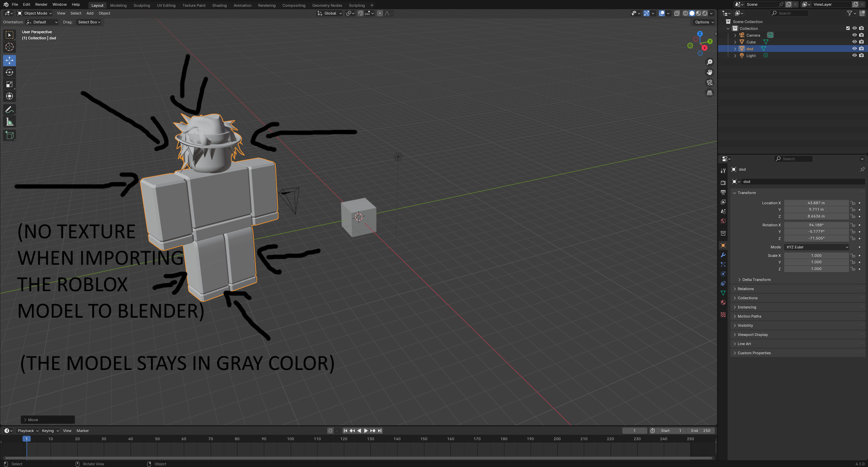Play the animation forward
The height and width of the screenshot is (467, 868).
tap(366, 431)
